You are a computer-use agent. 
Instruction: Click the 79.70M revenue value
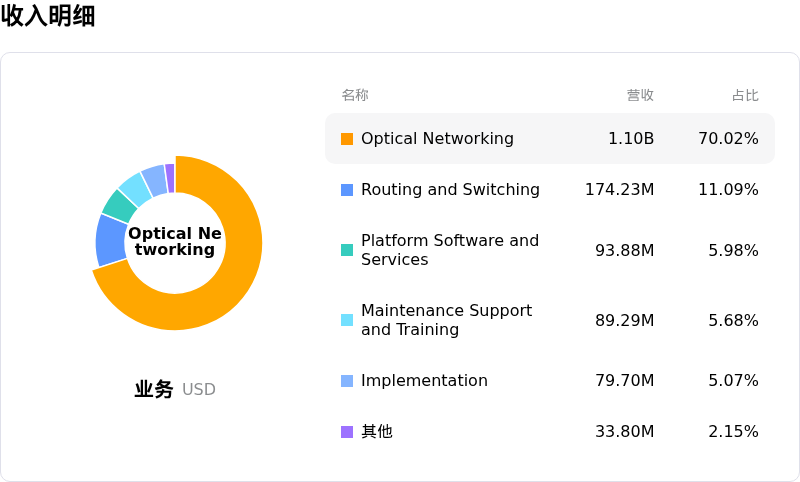pos(624,380)
